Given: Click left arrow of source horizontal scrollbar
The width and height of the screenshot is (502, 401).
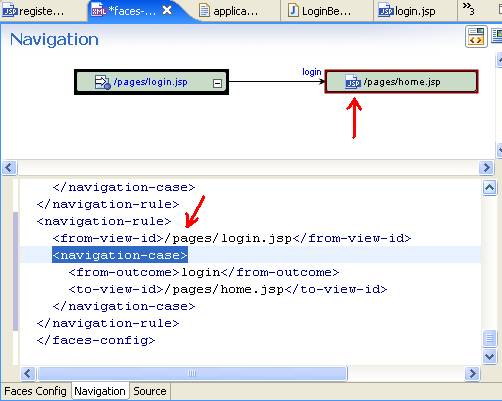Looking at the screenshot, I should 28,373.
